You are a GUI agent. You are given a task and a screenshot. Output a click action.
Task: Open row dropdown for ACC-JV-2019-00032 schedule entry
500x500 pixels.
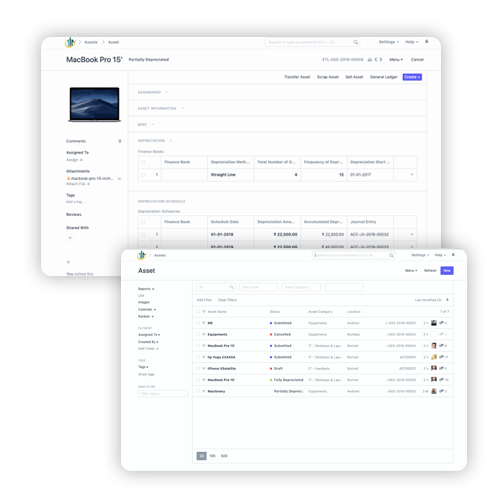pyautogui.click(x=412, y=234)
